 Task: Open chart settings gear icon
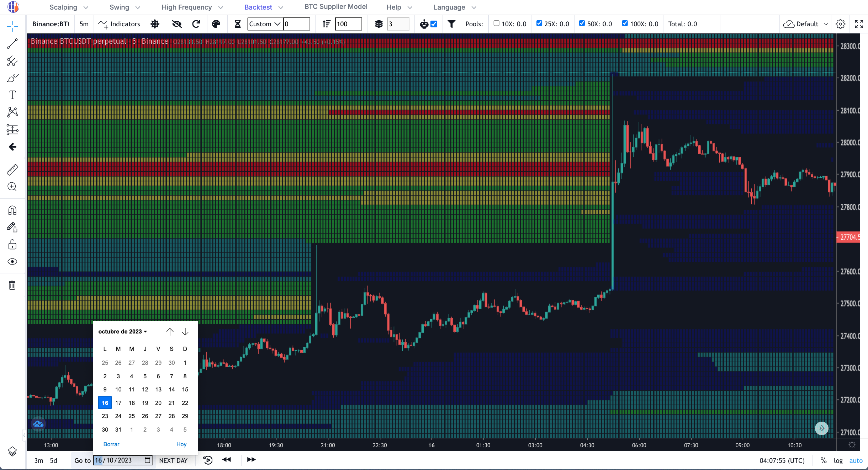pyautogui.click(x=840, y=24)
